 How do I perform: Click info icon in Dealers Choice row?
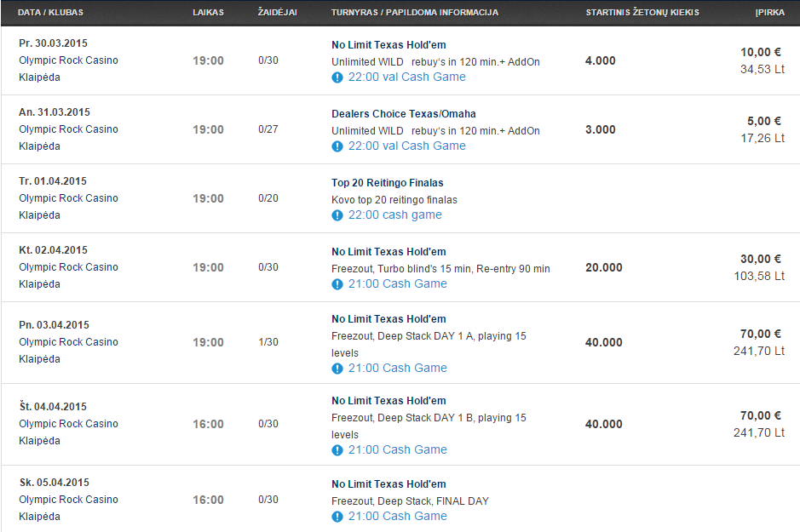click(337, 146)
